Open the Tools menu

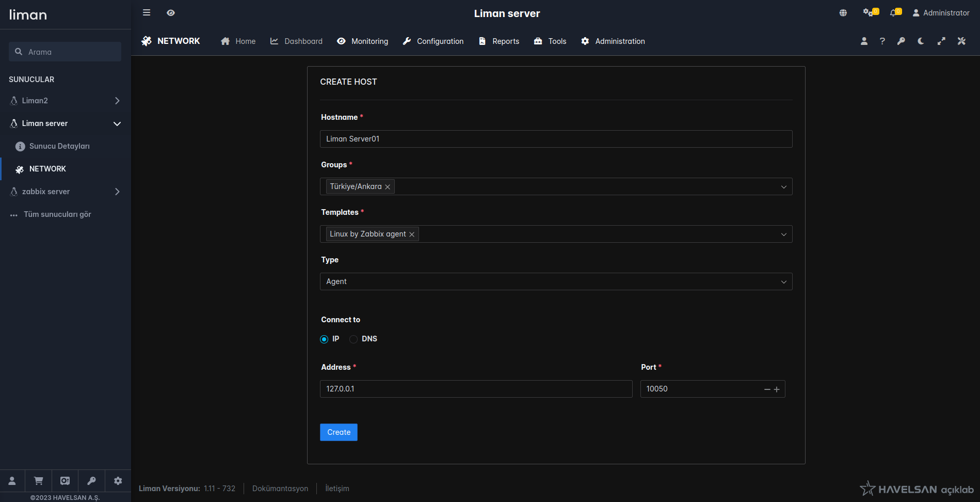point(550,41)
